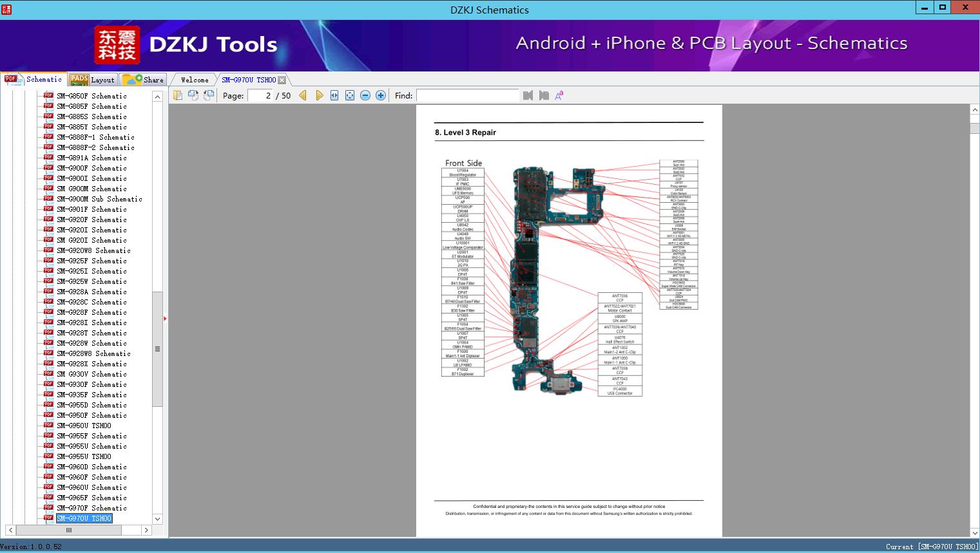Click the copy pages toolbar icon

[178, 95]
